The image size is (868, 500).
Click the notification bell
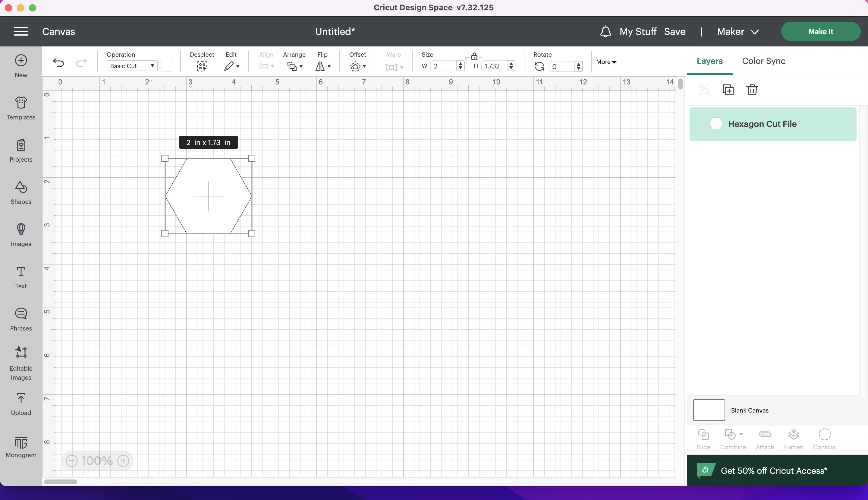(605, 31)
